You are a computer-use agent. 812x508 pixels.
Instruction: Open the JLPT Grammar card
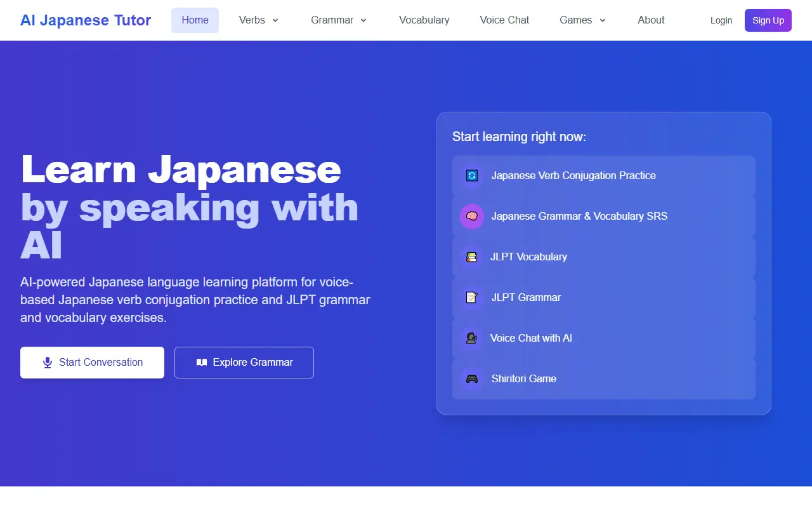[x=604, y=298]
